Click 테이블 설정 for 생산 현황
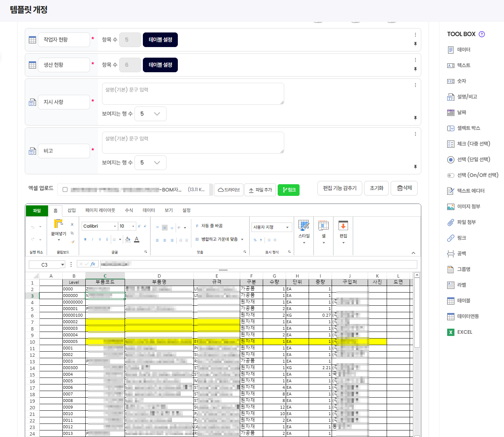The height and width of the screenshot is (437, 504). pyautogui.click(x=160, y=65)
